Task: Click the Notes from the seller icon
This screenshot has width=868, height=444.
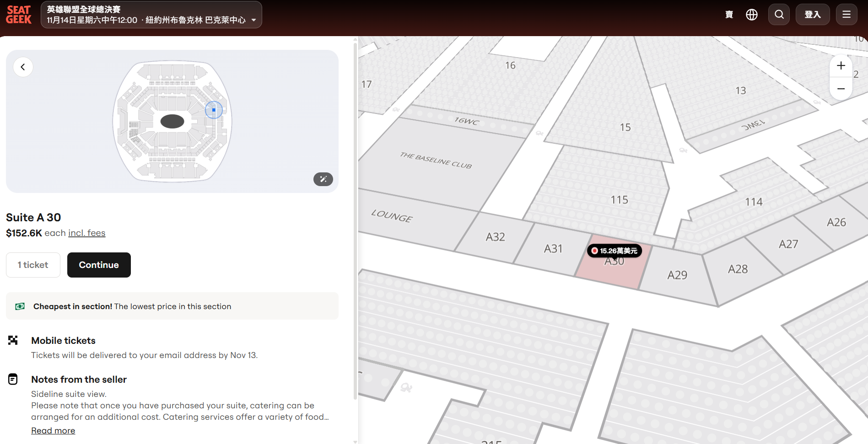Action: point(13,379)
